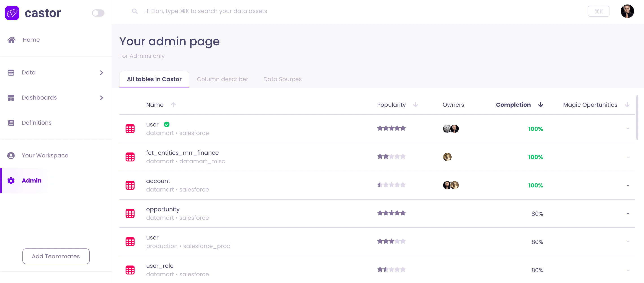
Task: Open Home via the sidebar house icon
Action: click(11, 39)
